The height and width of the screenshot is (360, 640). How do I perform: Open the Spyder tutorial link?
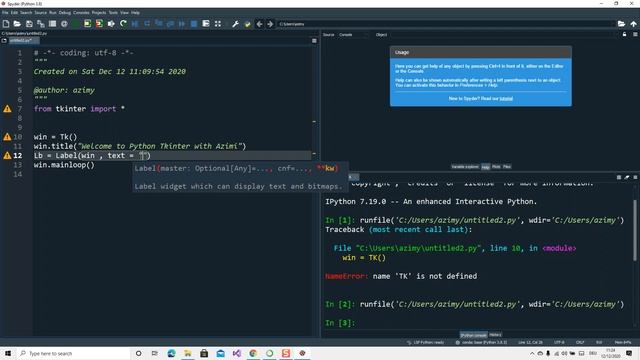pos(506,99)
